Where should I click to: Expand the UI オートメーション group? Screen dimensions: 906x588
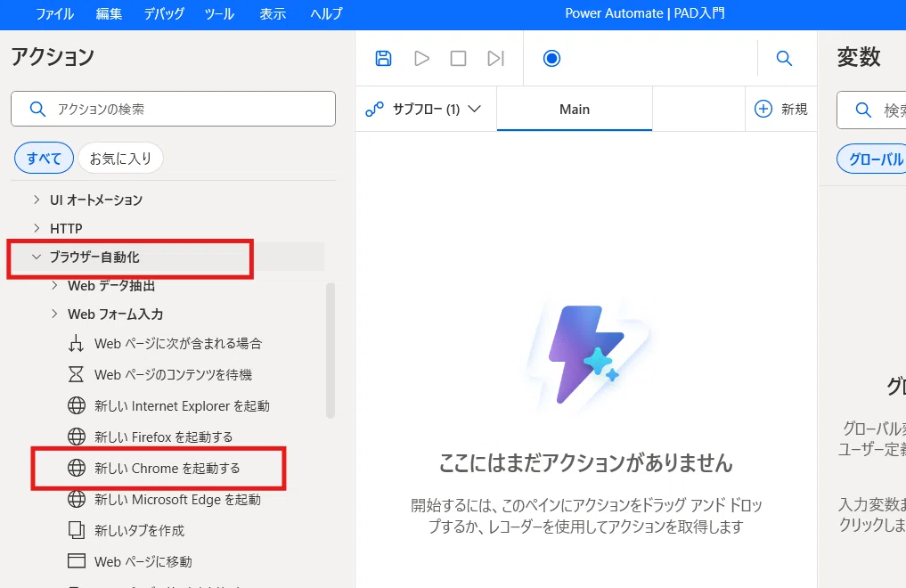37,200
